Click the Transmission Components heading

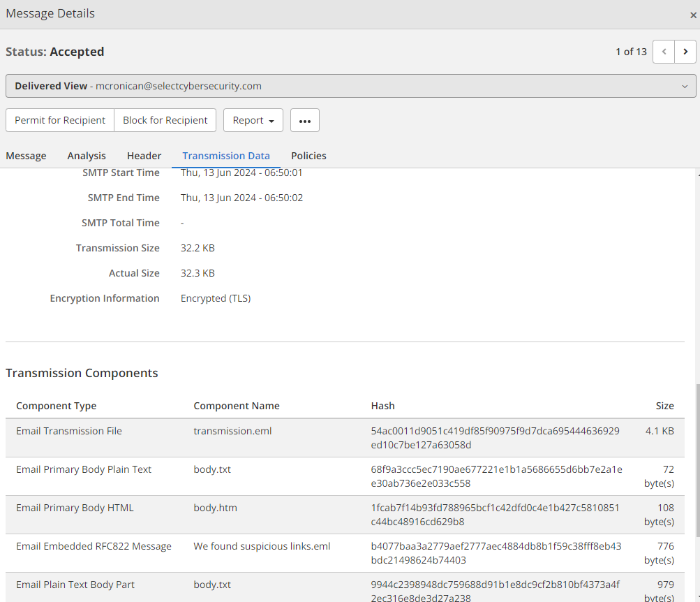[82, 373]
